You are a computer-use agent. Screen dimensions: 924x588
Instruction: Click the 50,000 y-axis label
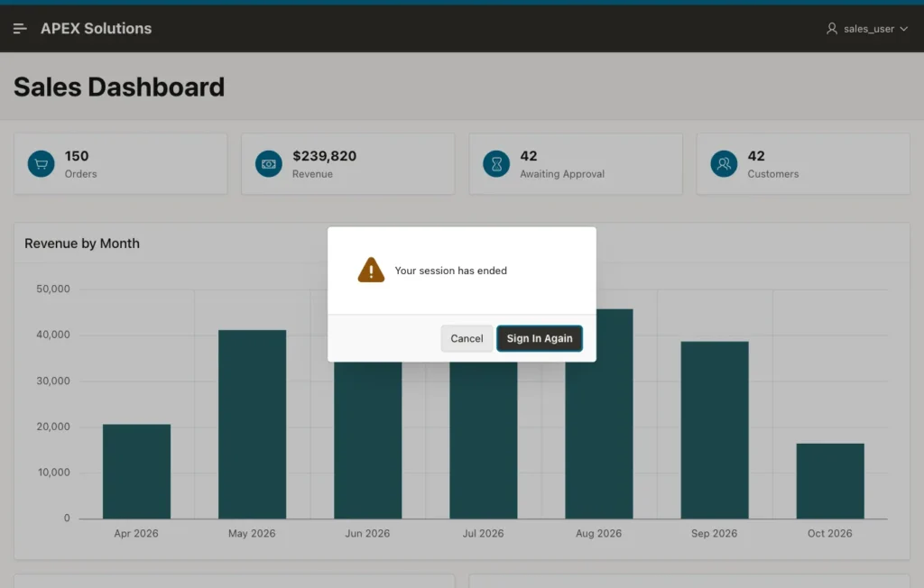(53, 289)
